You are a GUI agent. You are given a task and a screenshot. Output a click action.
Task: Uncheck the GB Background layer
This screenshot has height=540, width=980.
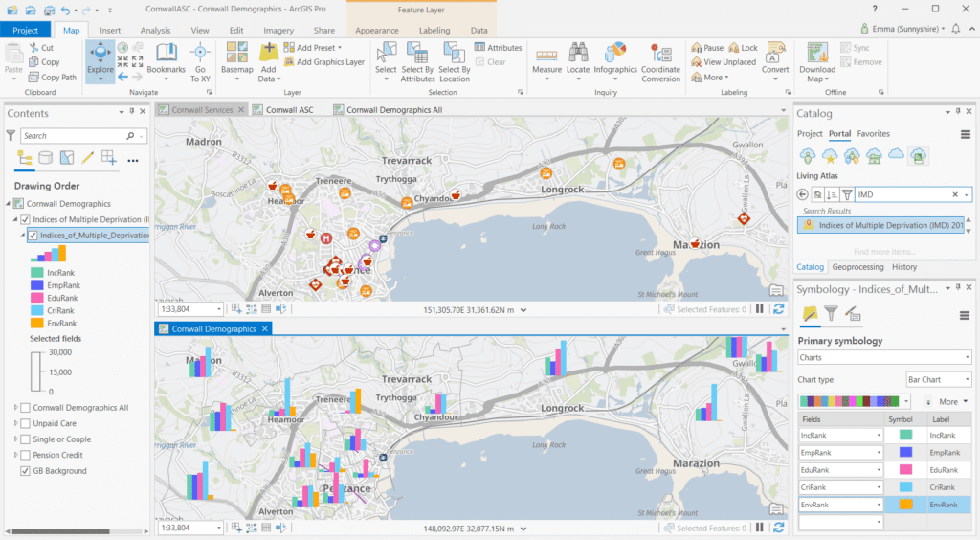(25, 471)
